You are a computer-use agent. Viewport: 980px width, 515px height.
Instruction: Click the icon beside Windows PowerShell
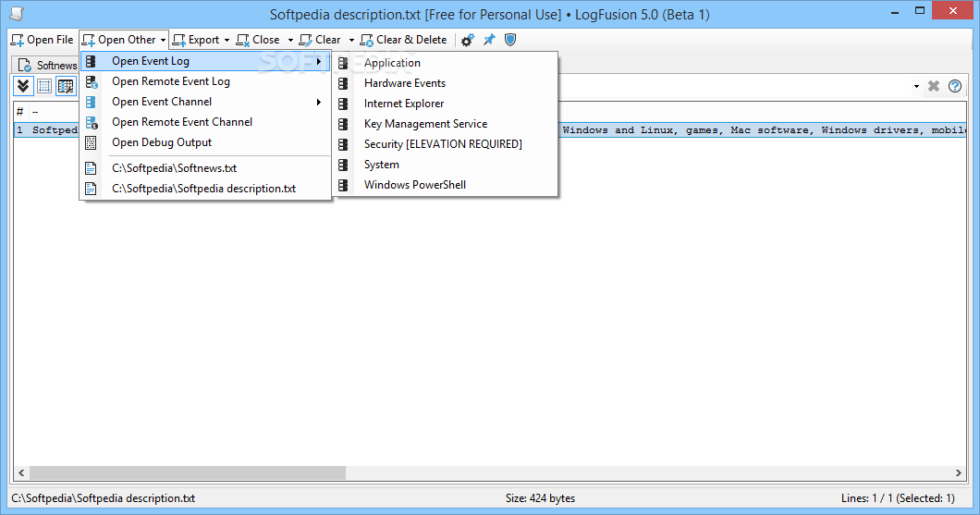(343, 185)
